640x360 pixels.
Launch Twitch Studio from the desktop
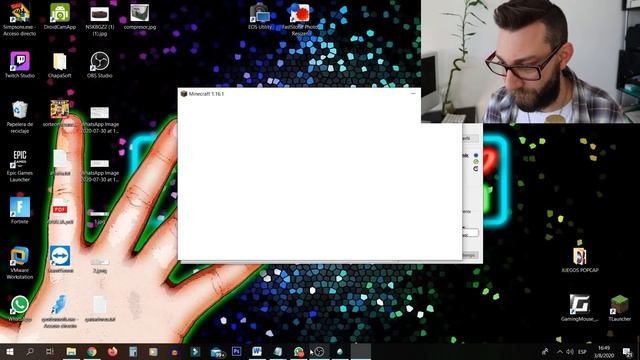point(19,65)
